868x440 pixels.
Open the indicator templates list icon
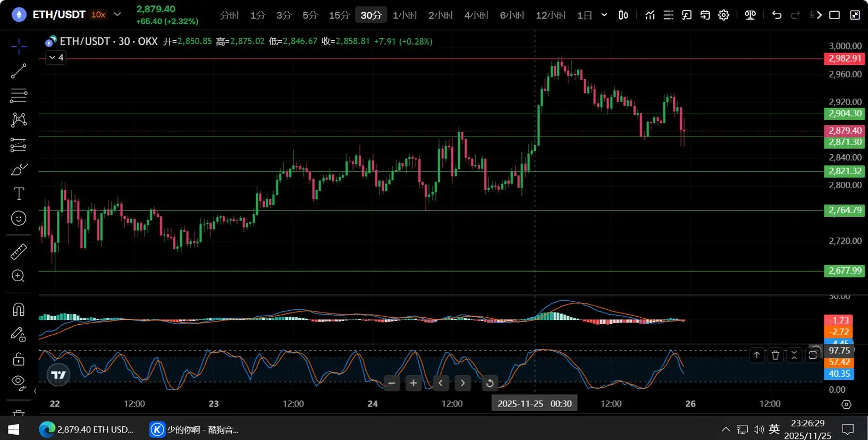tap(668, 15)
